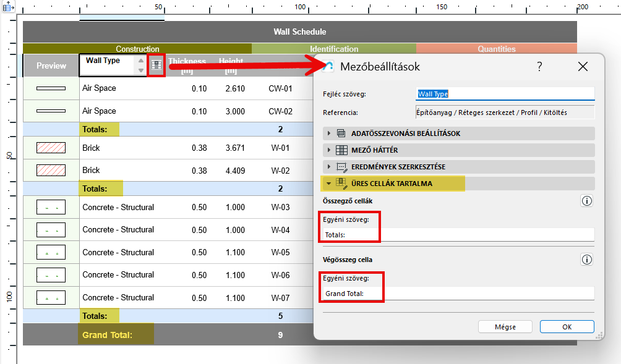The image size is (621, 364).
Task: Click height value 3.000
Action: click(235, 112)
